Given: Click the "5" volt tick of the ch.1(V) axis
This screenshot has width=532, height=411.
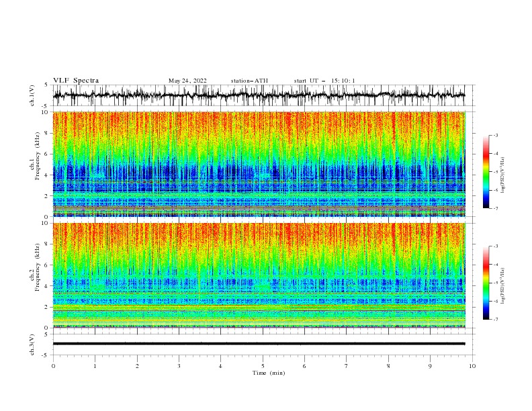Looking at the screenshot, I should coord(47,85).
